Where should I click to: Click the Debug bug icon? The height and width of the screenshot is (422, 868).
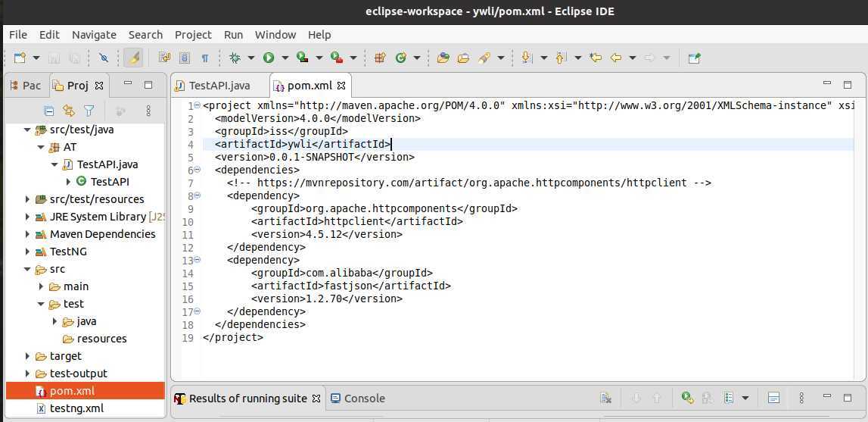235,58
